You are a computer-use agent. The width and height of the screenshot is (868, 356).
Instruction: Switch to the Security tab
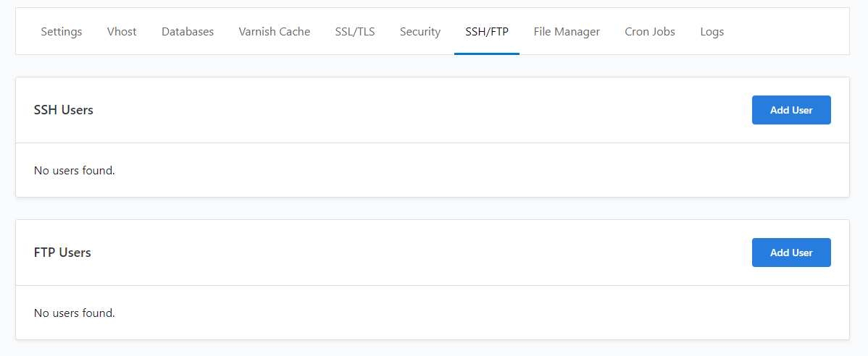pos(420,32)
